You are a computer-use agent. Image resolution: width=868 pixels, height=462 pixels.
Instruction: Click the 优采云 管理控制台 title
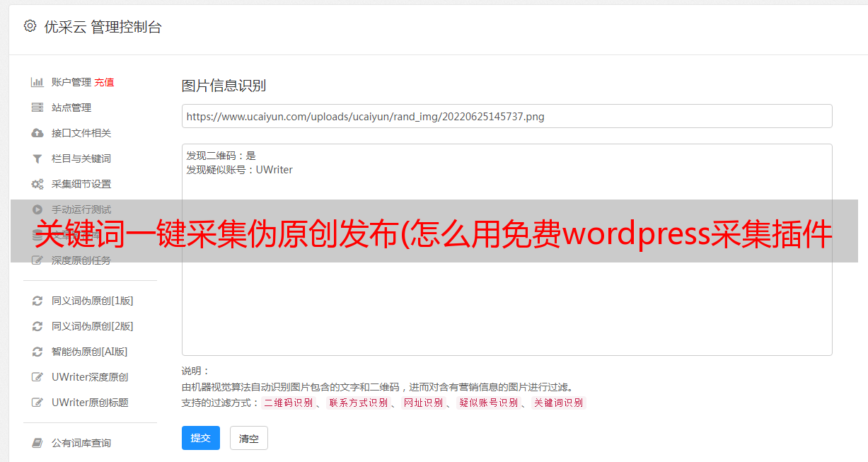tap(103, 27)
